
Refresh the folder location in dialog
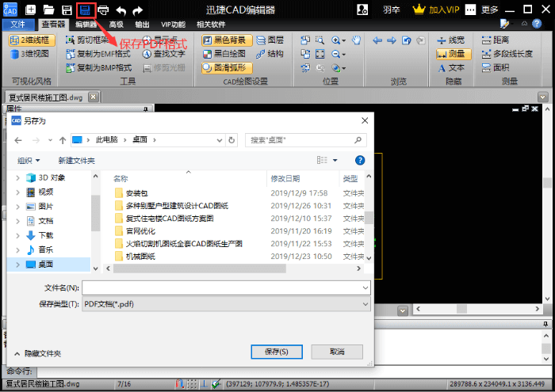232,140
